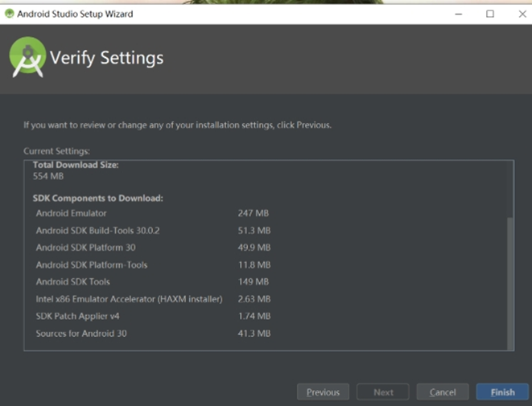Click the Android Studio Setup Wizard title
This screenshot has width=532, height=406.
(75, 14)
